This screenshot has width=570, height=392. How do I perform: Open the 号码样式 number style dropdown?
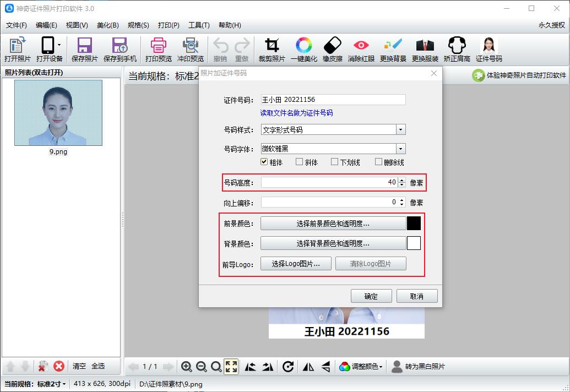[x=401, y=129]
